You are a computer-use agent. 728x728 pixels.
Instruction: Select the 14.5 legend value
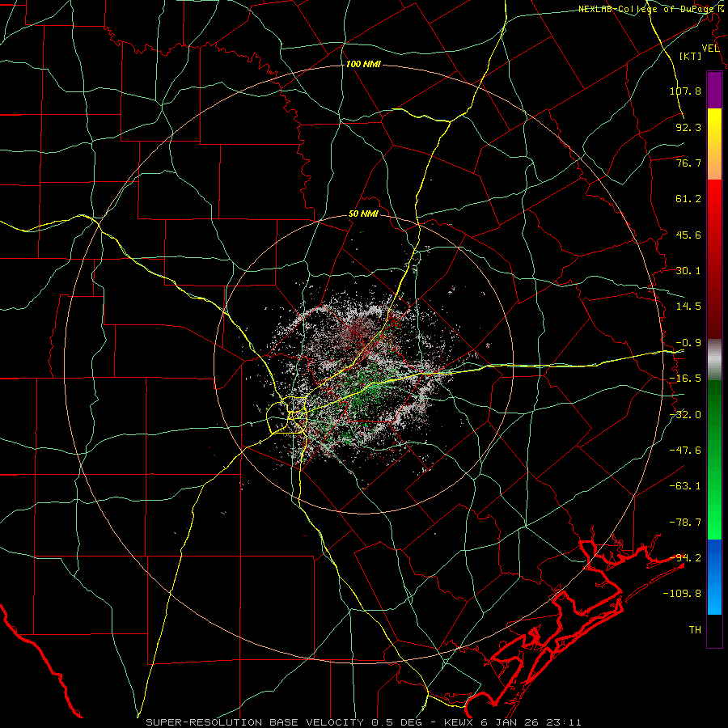point(688,307)
